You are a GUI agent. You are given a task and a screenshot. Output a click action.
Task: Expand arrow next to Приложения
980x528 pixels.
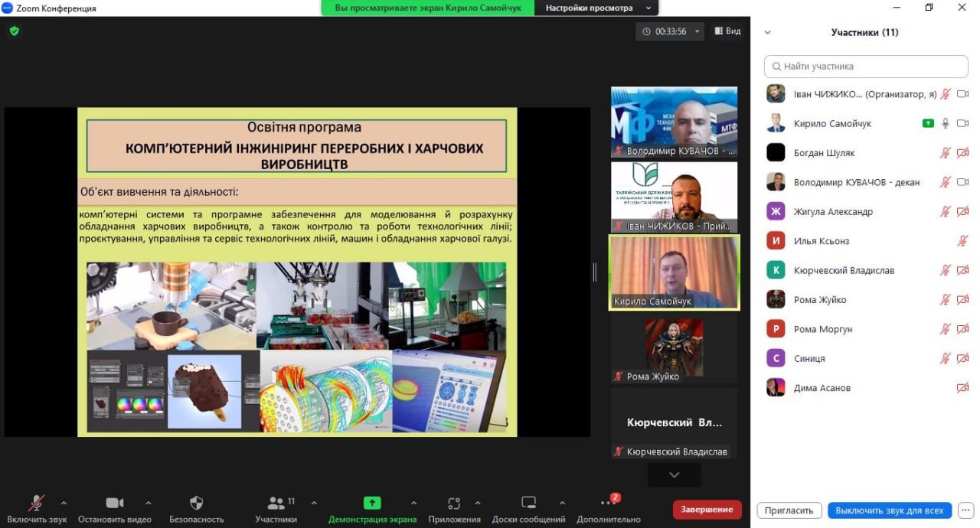pyautogui.click(x=478, y=504)
